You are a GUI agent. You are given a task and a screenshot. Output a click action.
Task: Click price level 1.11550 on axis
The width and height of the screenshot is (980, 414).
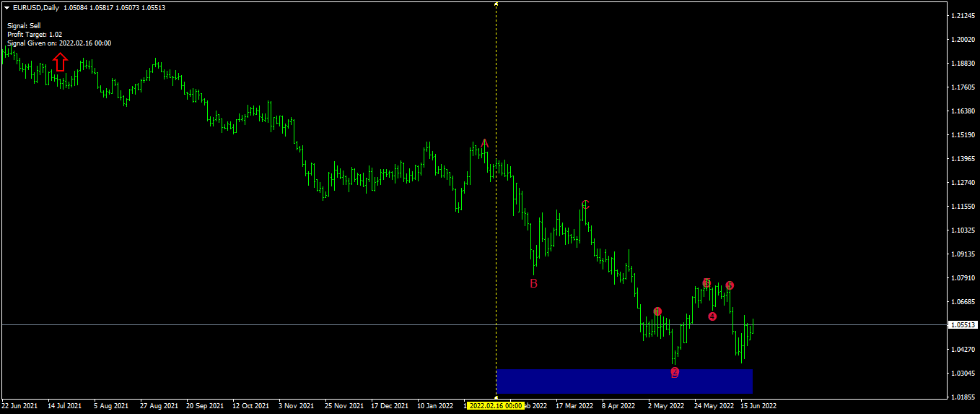[963, 207]
